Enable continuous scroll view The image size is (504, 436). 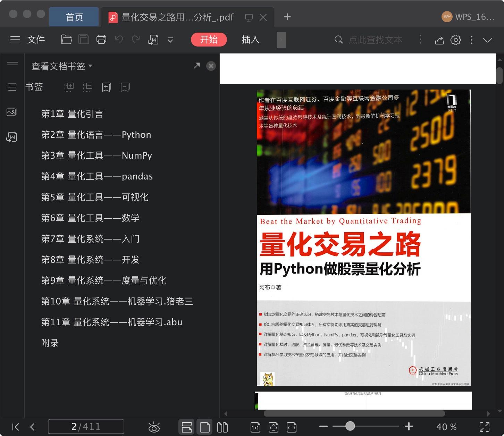(x=187, y=427)
